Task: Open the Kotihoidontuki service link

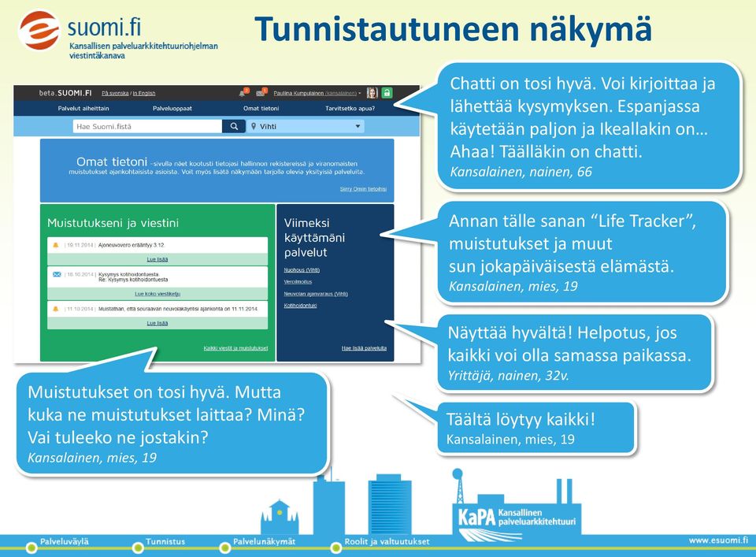Action: [300, 305]
